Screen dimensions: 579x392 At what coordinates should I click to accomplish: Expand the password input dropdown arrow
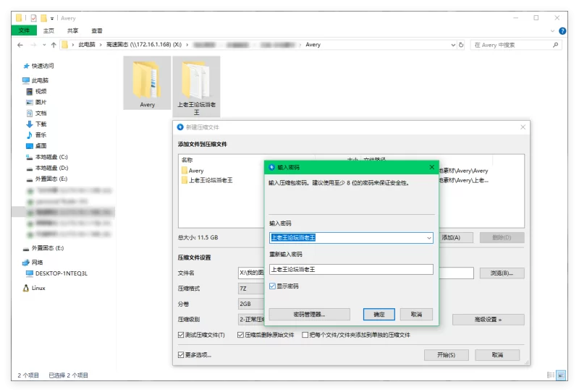[x=428, y=238]
